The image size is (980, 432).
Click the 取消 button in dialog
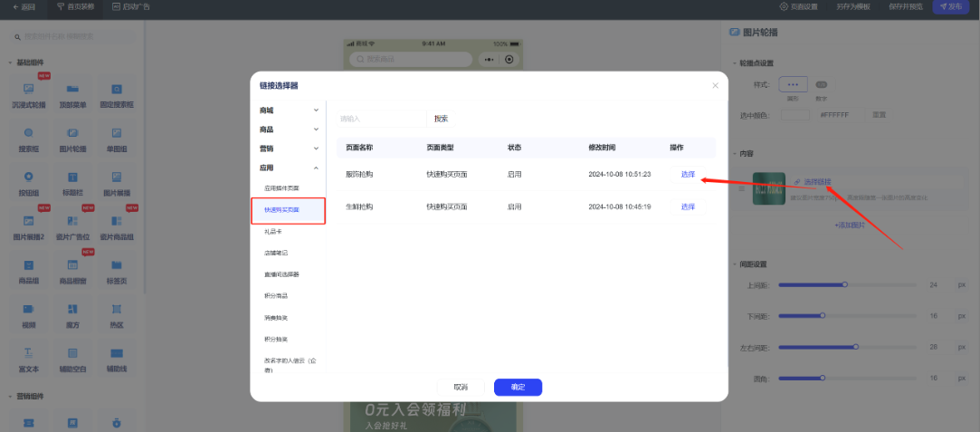tap(461, 388)
